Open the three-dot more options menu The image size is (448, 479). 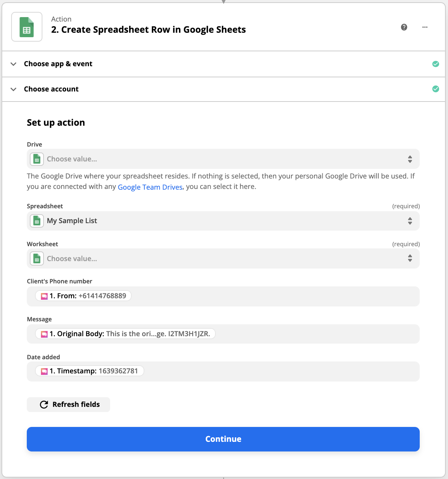coord(425,27)
